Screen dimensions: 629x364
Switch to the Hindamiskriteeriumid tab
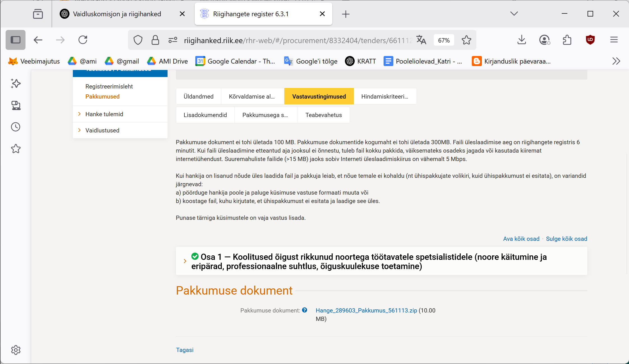point(385,96)
